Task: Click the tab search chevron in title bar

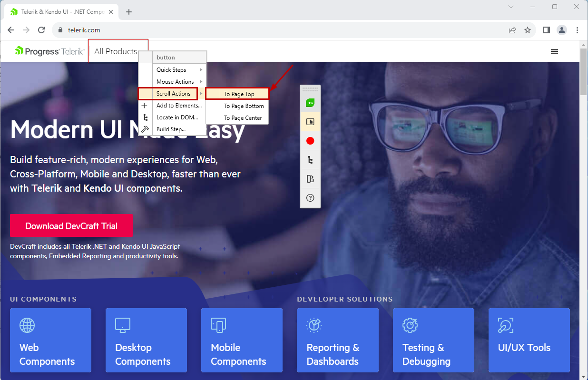Action: coord(511,7)
